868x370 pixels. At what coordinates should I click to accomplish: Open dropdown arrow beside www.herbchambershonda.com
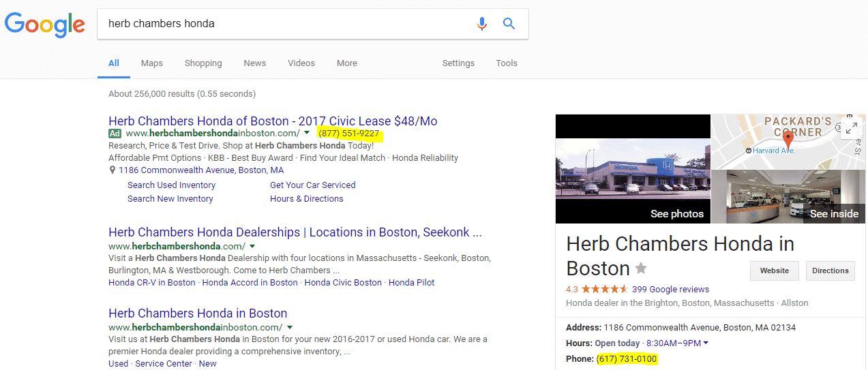[x=252, y=246]
